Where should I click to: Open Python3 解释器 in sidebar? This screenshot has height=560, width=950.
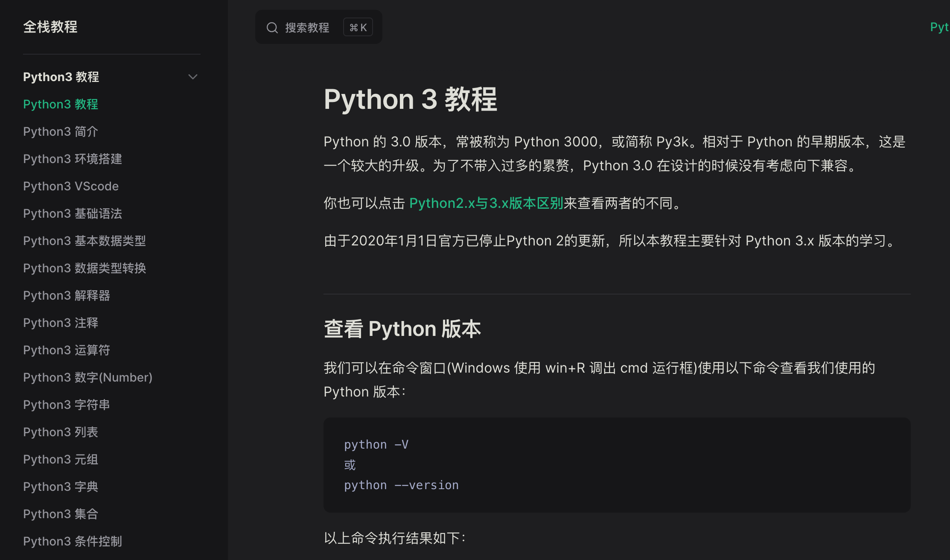coord(67,295)
